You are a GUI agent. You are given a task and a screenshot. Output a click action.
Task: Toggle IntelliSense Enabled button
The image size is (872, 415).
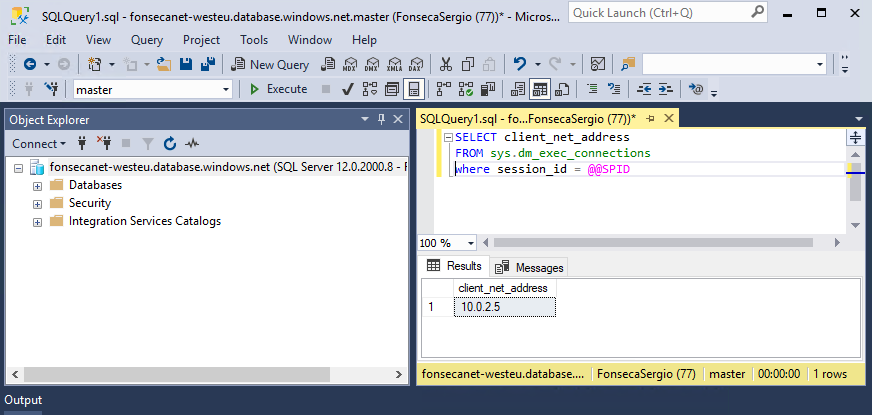coord(414,89)
